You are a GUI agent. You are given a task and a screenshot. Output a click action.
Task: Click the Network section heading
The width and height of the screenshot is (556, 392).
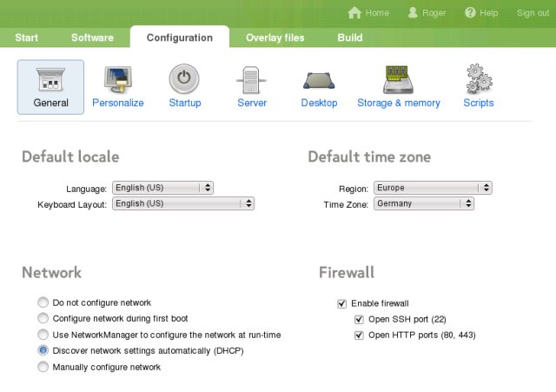[52, 272]
